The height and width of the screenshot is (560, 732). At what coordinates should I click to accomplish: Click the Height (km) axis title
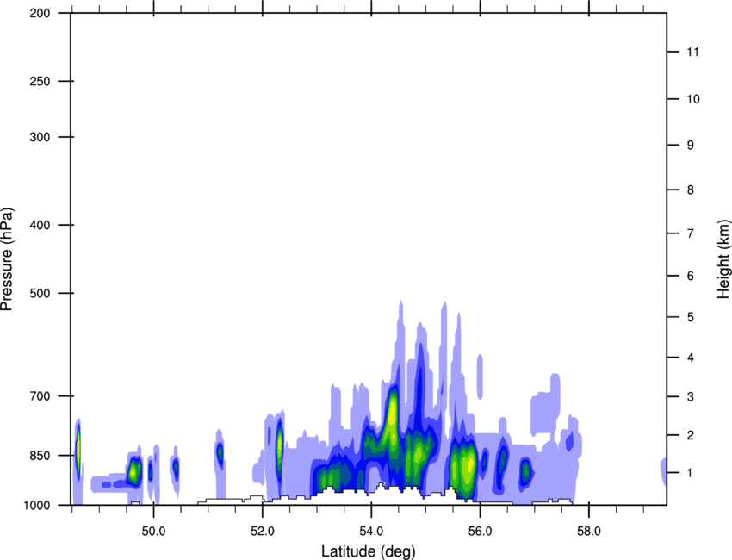point(724,259)
